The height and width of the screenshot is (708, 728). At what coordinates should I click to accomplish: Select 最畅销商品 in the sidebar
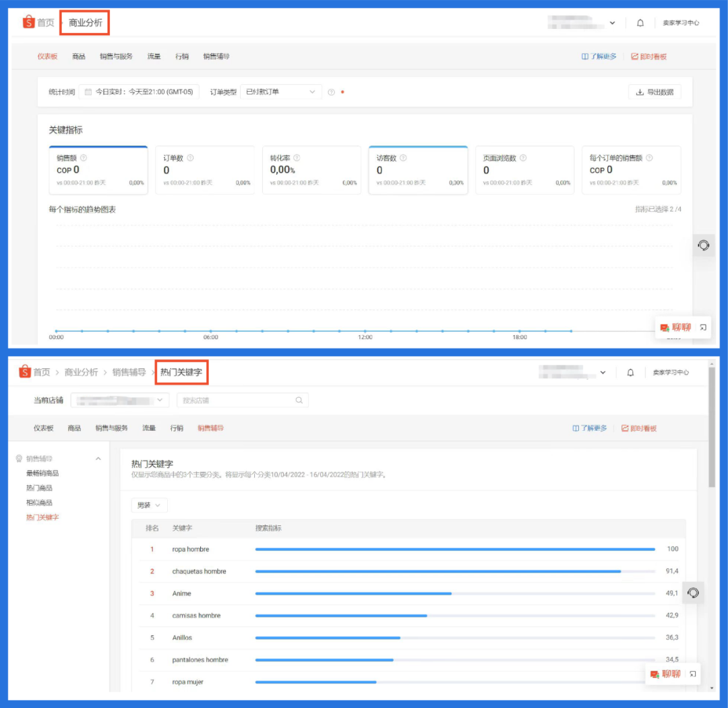point(42,473)
